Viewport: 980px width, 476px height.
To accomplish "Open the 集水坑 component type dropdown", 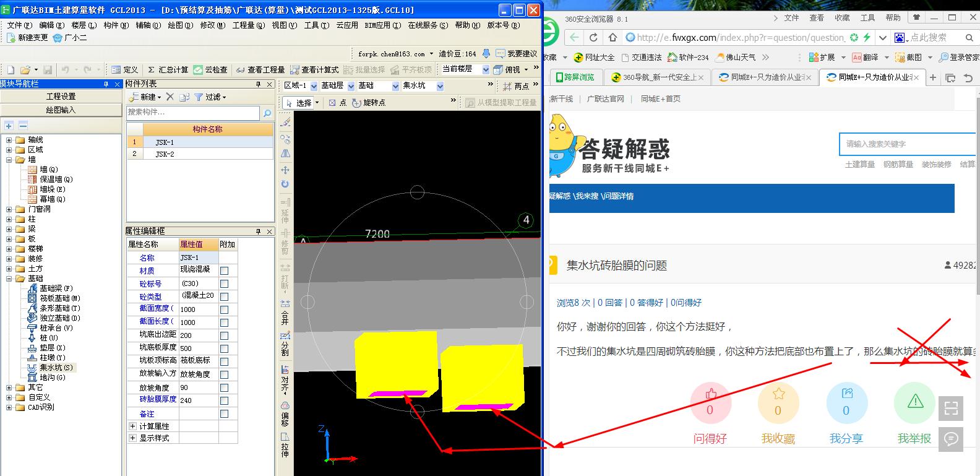I will pyautogui.click(x=440, y=86).
